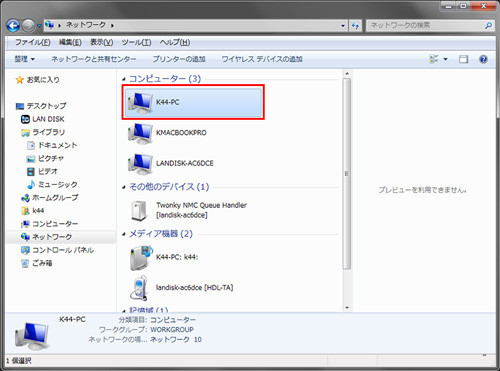Click ネットワークと共有センター button
Viewport: 500px width, 371px height.
[x=94, y=59]
